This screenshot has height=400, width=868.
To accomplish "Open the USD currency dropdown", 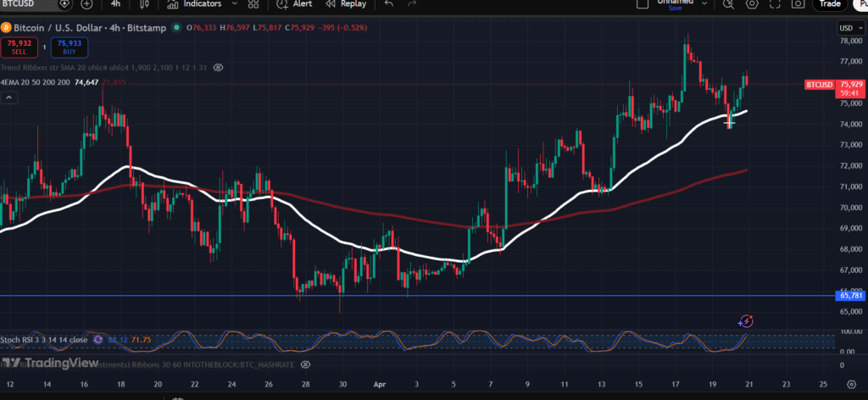I will pyautogui.click(x=848, y=28).
